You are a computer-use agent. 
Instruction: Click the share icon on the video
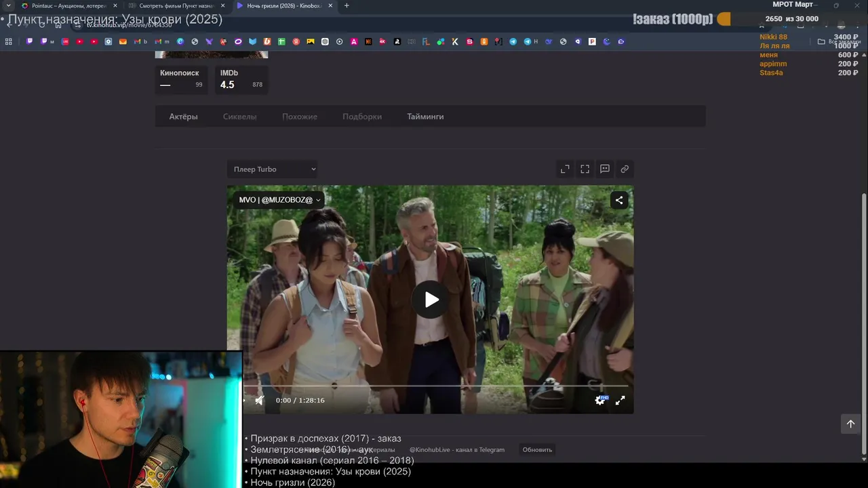(x=619, y=200)
